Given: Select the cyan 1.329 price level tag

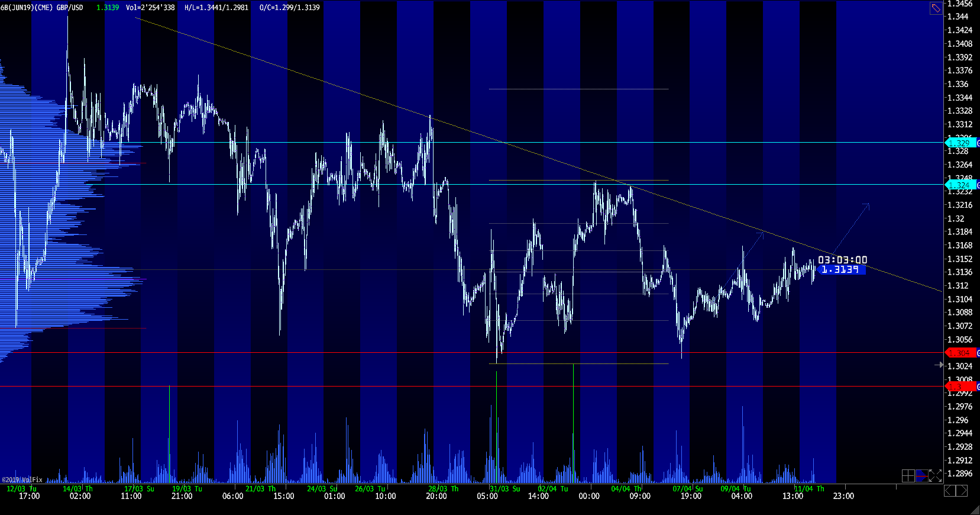Looking at the screenshot, I should point(959,143).
